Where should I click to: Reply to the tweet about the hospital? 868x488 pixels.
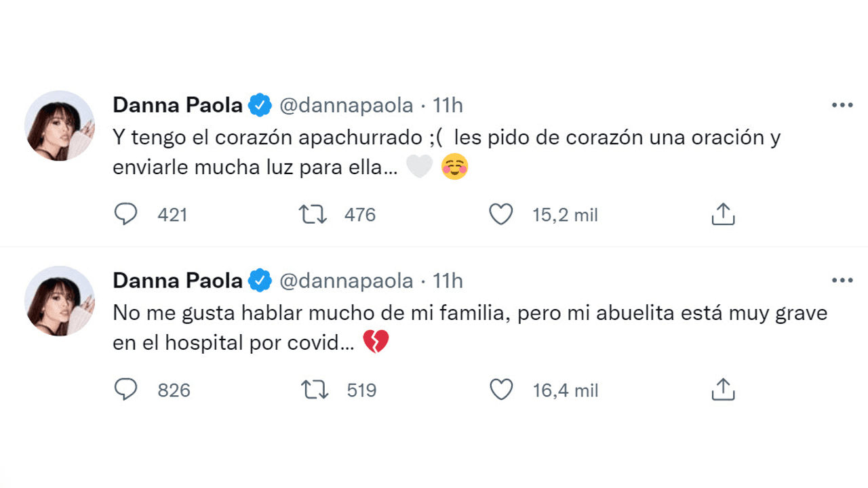(x=126, y=390)
